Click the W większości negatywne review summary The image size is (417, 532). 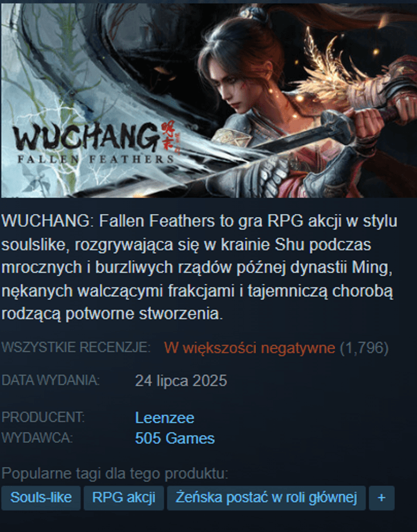click(x=250, y=348)
